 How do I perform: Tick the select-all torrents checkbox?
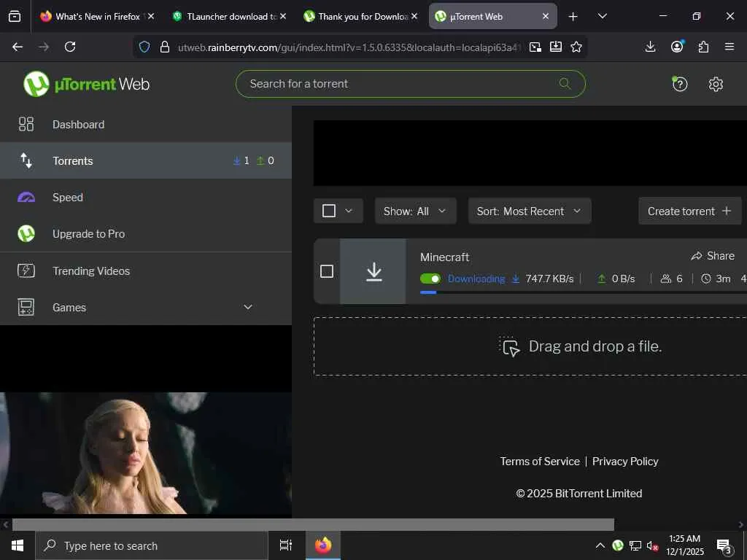pyautogui.click(x=329, y=211)
